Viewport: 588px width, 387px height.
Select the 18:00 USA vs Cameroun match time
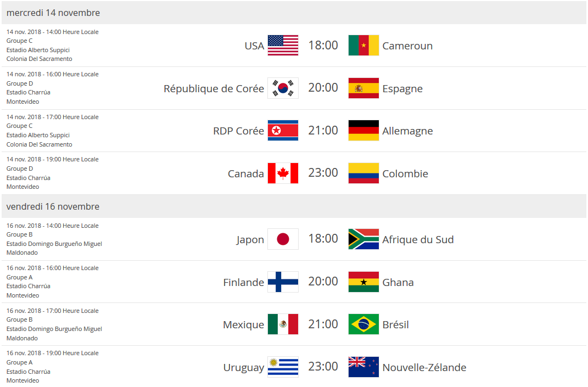[323, 45]
